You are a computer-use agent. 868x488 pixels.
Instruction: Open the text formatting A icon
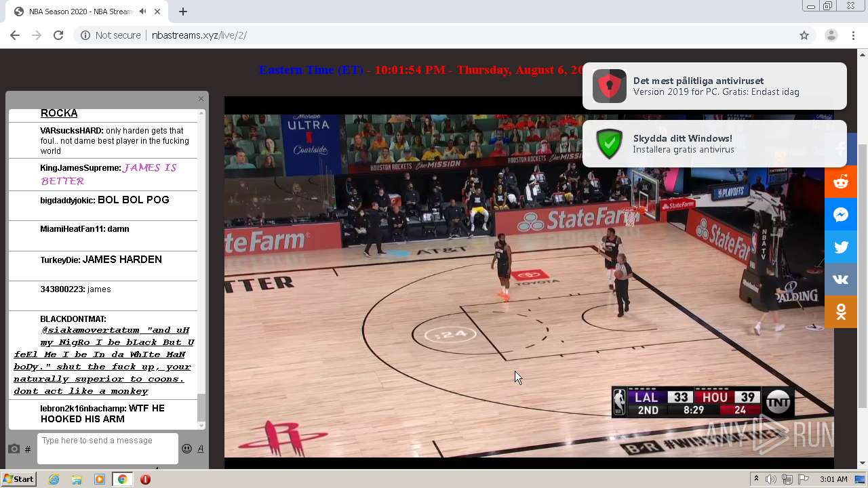click(x=201, y=449)
